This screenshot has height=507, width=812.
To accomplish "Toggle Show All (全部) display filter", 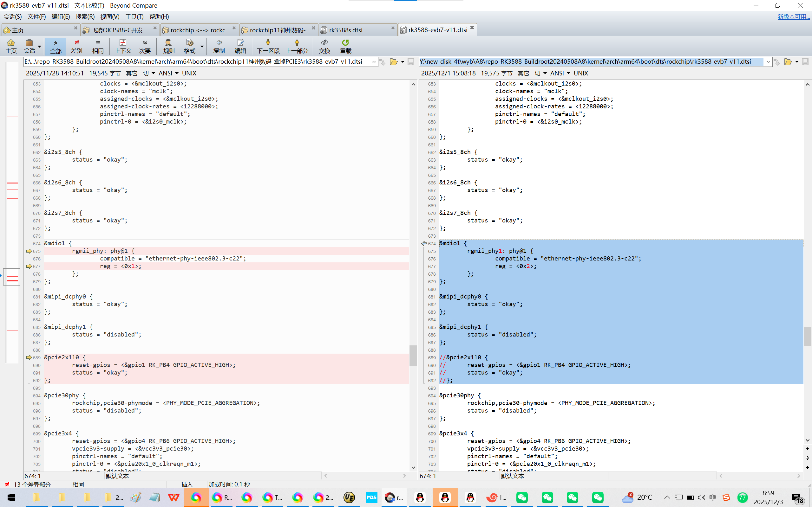I will (56, 46).
